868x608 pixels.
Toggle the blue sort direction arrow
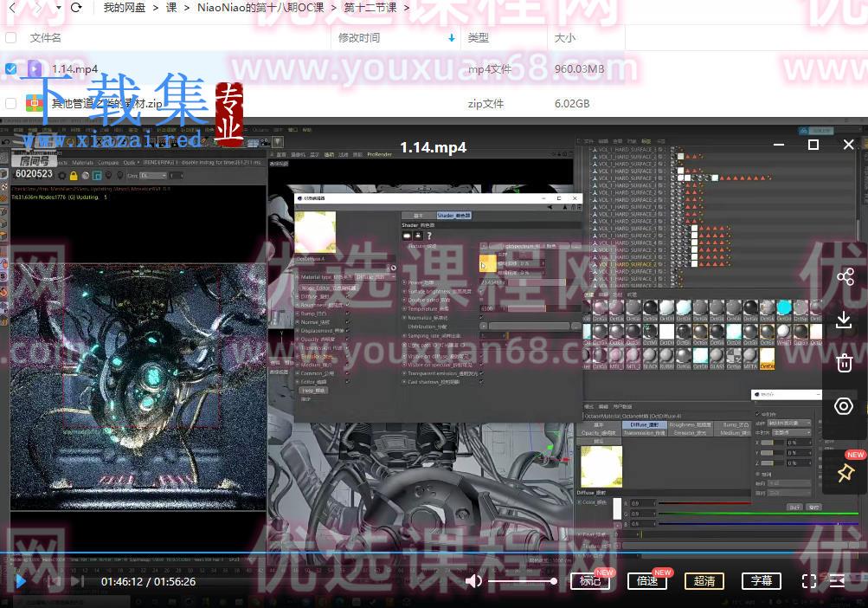(x=452, y=38)
